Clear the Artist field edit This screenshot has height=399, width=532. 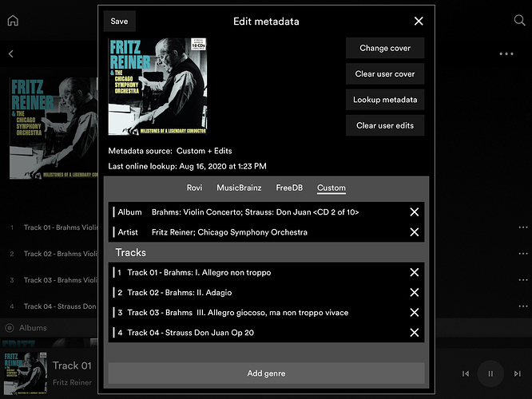(415, 232)
